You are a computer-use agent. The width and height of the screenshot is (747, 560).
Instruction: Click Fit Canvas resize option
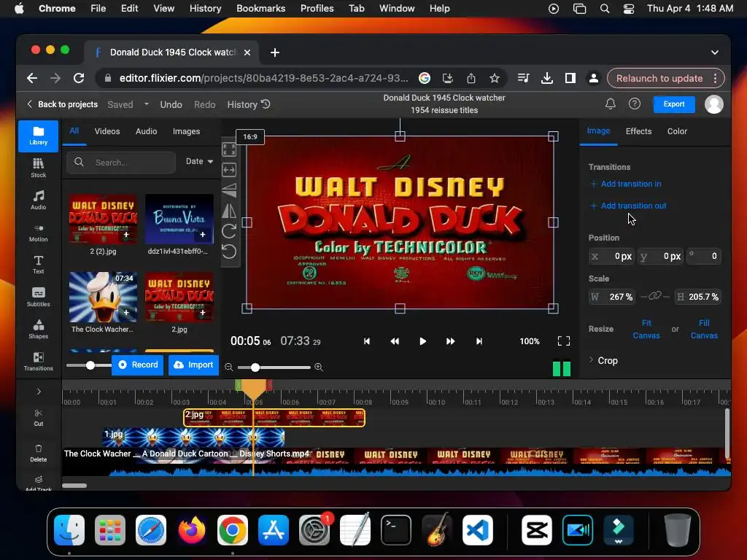pos(646,329)
